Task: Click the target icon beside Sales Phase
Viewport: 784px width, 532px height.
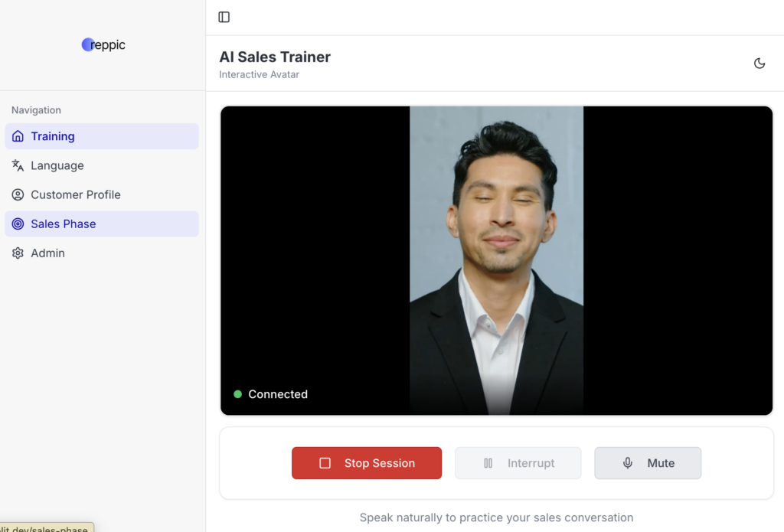Action: (x=18, y=224)
